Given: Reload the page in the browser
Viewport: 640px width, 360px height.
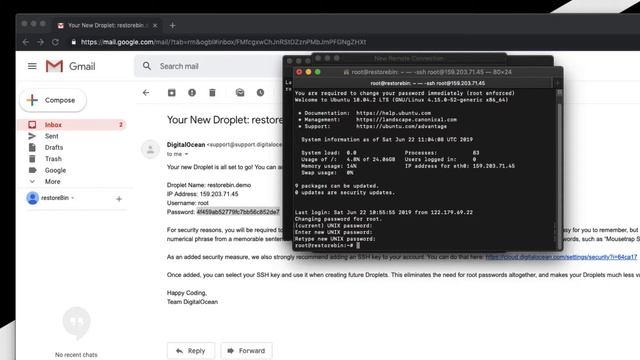Looking at the screenshot, I should tap(56, 42).
